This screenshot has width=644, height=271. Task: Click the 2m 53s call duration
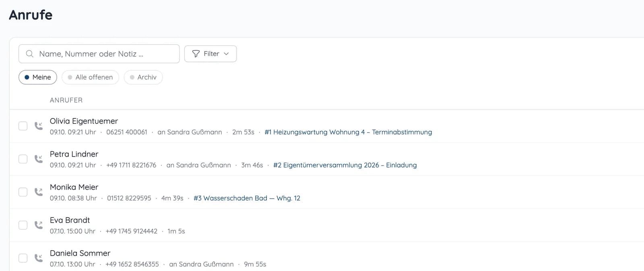point(244,132)
